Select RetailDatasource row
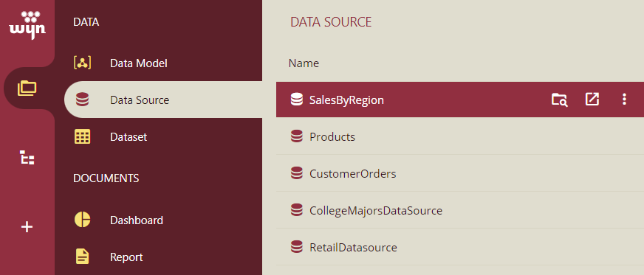This screenshot has height=275, width=644. click(460, 247)
